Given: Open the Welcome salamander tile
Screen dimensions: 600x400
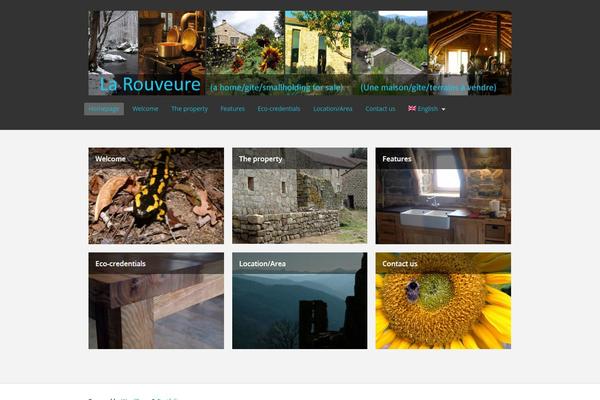Looking at the screenshot, I should click(x=156, y=196).
